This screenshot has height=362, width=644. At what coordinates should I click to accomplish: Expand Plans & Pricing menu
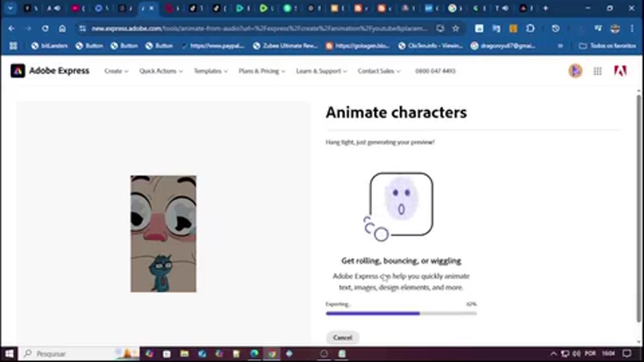click(x=262, y=71)
